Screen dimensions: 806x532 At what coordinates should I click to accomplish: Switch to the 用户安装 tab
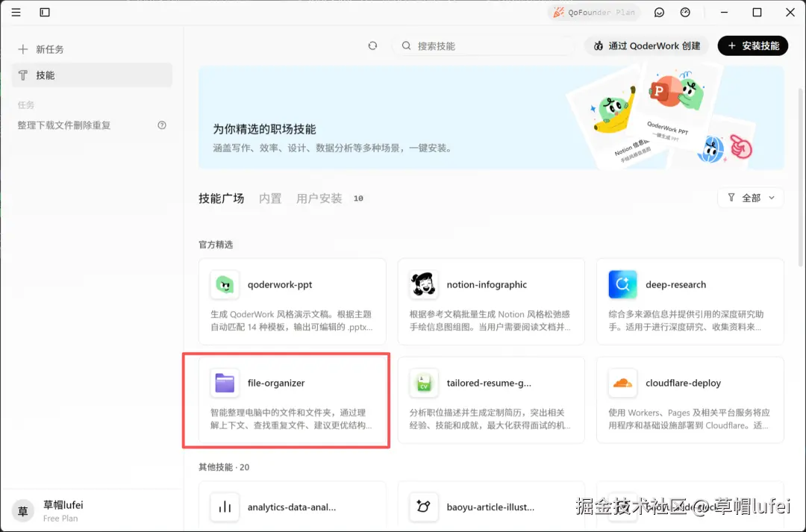pyautogui.click(x=319, y=198)
